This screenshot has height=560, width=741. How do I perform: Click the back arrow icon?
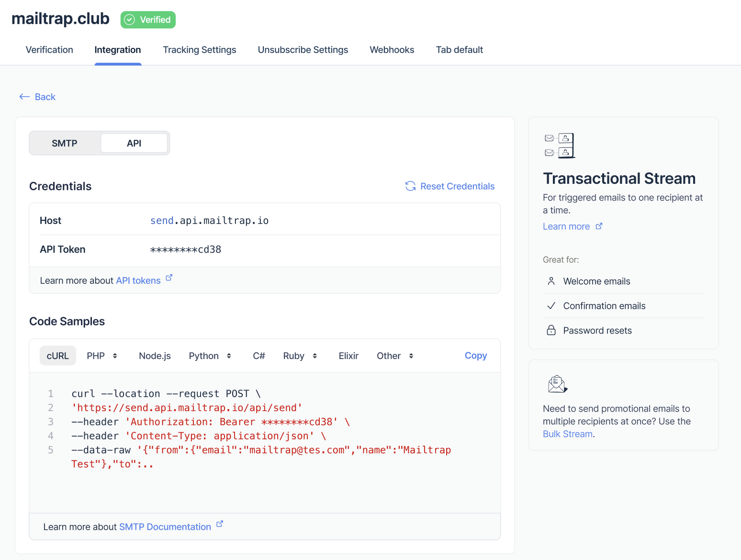point(24,96)
